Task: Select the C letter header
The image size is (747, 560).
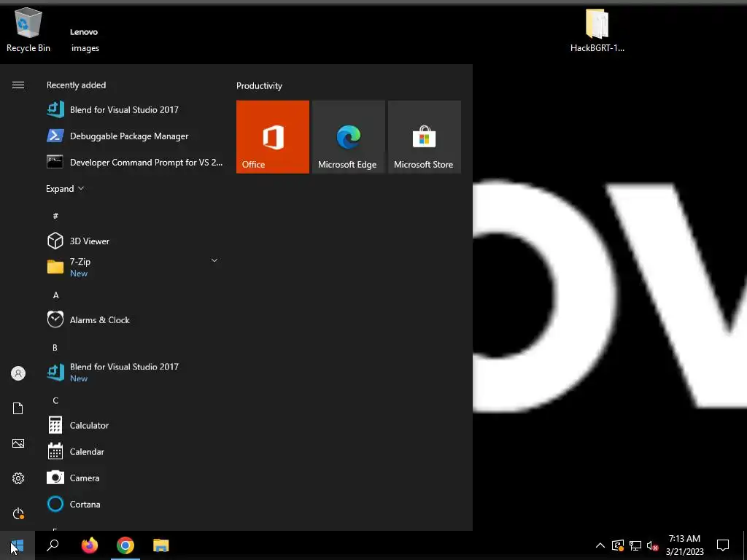Action: pyautogui.click(x=55, y=400)
